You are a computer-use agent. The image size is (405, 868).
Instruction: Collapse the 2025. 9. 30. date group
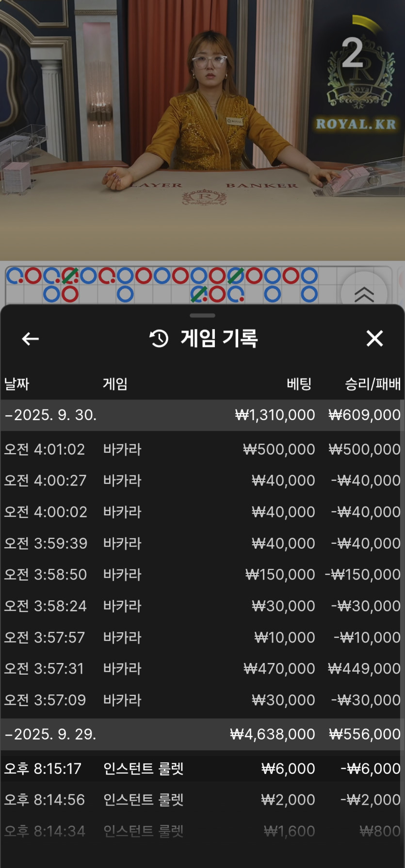(51, 415)
